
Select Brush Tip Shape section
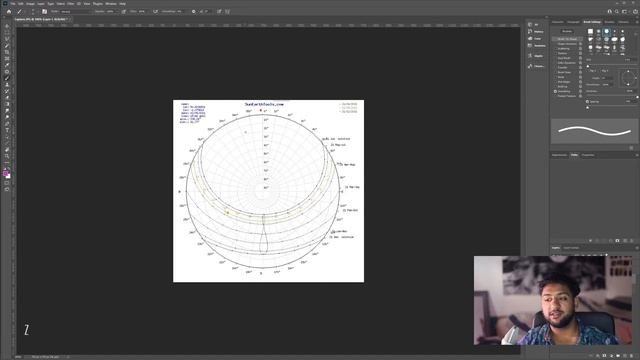tap(567, 39)
